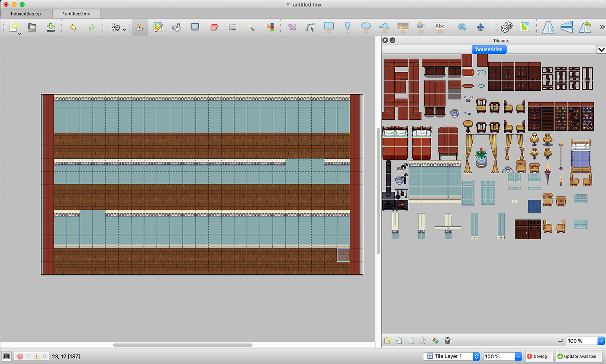Delete tileset using trash can icon
606x364 pixels.
tap(448, 341)
